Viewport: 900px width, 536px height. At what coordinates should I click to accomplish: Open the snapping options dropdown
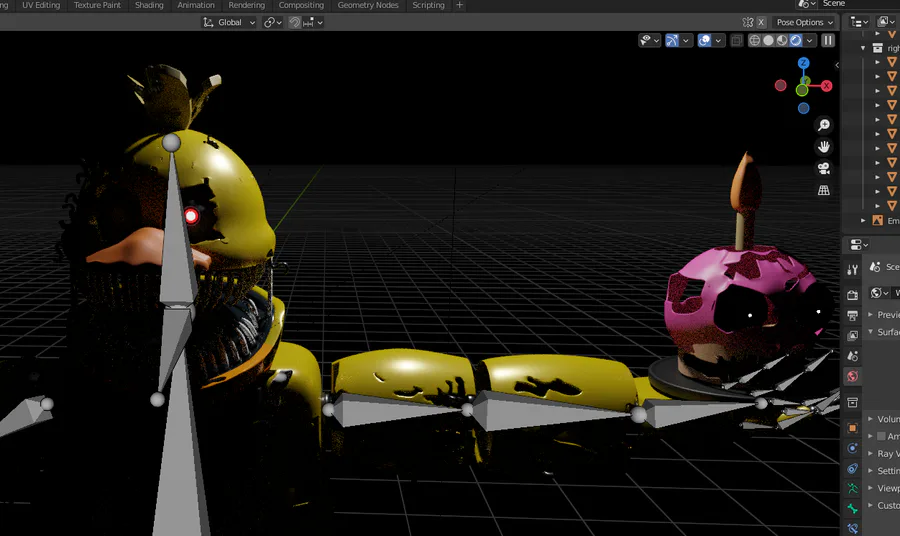tap(314, 22)
